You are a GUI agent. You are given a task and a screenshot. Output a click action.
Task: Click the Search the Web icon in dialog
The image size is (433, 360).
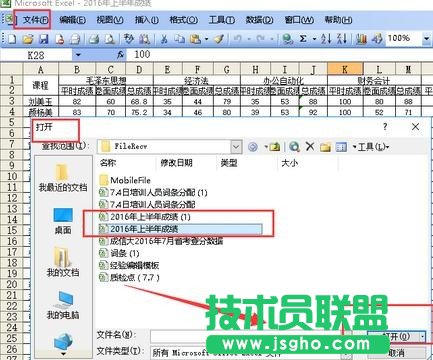pyautogui.click(x=294, y=147)
